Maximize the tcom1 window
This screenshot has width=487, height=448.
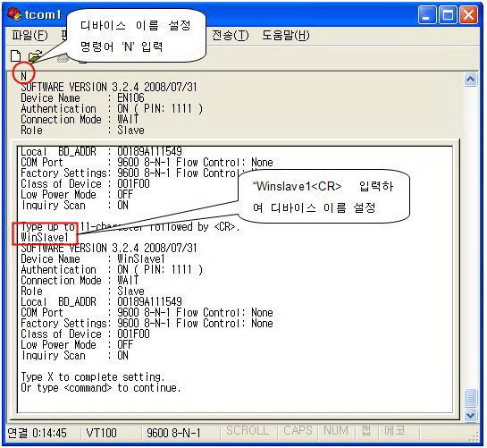pyautogui.click(x=448, y=15)
